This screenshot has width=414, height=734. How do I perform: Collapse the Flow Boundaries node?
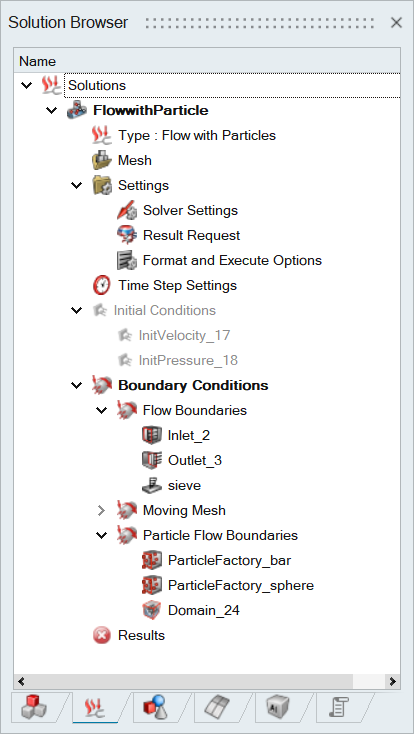click(101, 411)
